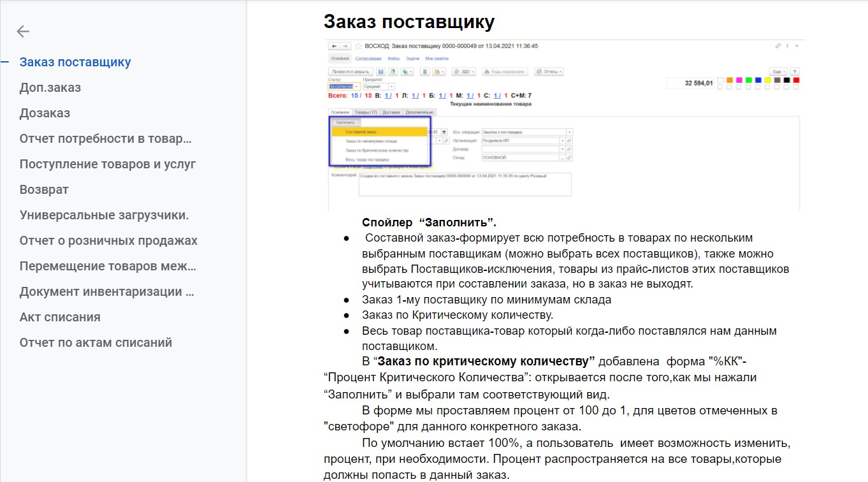The image size is (868, 482).
Task: Go to 'Документ инвентаризации …' section
Action: (x=106, y=291)
